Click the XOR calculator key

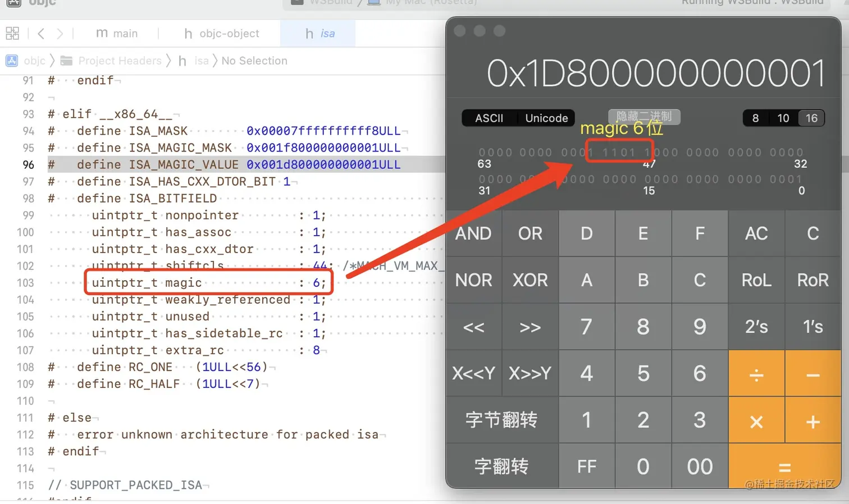point(530,280)
